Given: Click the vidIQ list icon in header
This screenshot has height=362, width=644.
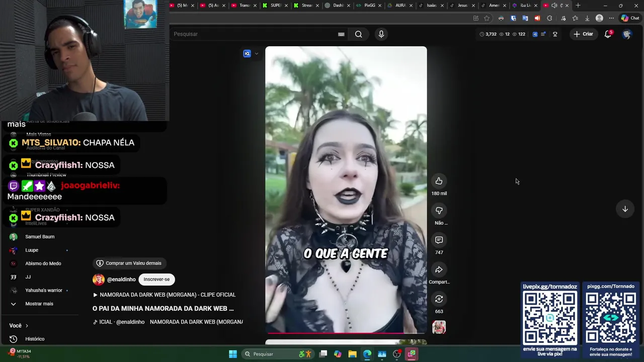Looking at the screenshot, I should click(543, 34).
